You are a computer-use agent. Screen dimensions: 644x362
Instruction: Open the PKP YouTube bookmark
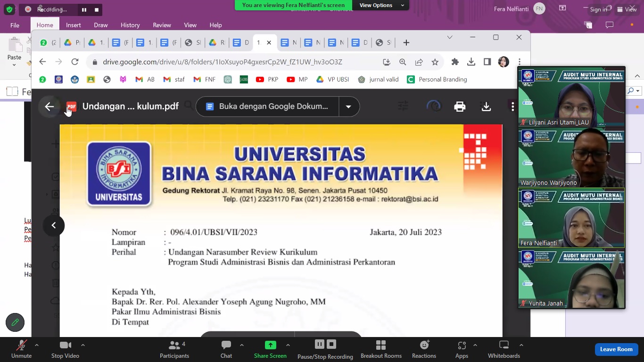267,79
